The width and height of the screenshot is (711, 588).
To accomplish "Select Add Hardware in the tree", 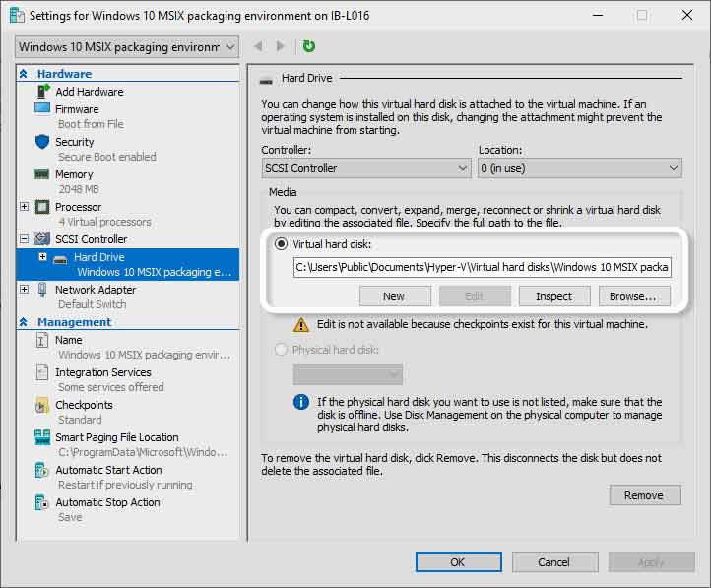I will [x=90, y=92].
